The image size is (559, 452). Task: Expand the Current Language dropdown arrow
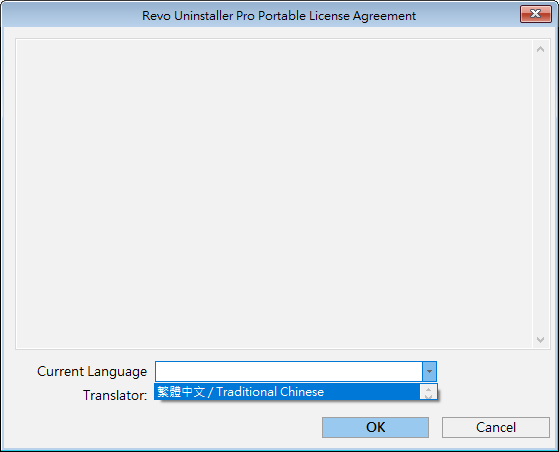point(429,371)
